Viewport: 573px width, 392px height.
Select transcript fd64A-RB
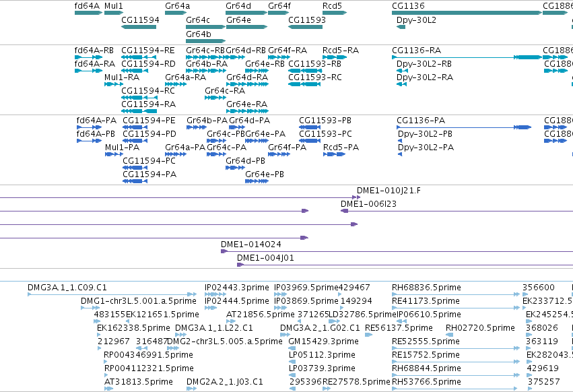pos(94,50)
